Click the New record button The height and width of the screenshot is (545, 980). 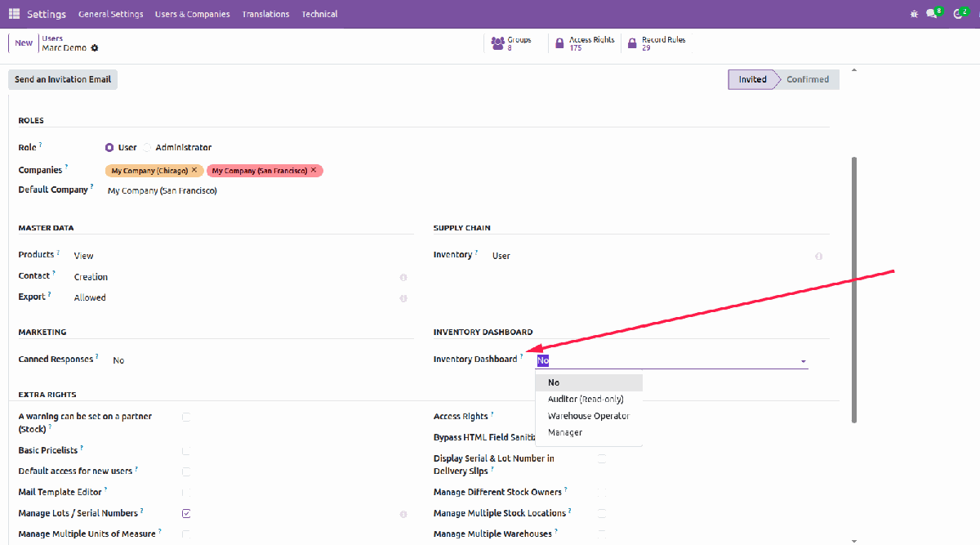[x=24, y=42]
